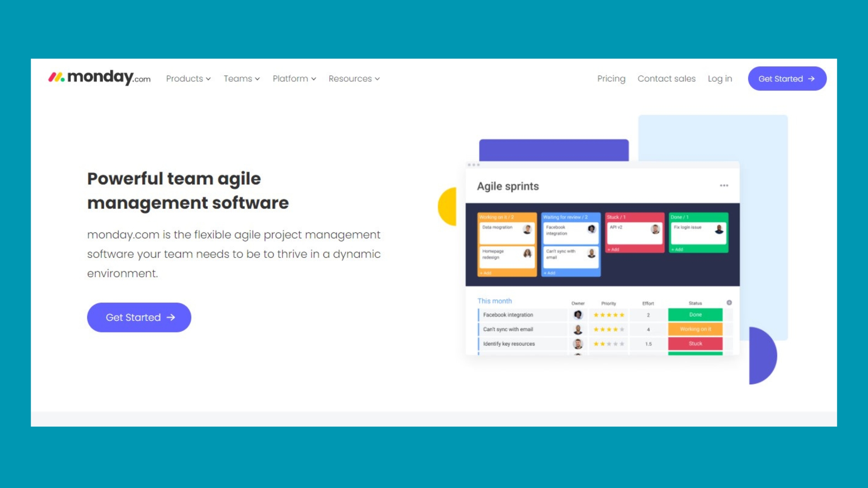Add a card in Working on it column
The image size is (868, 488).
(486, 273)
